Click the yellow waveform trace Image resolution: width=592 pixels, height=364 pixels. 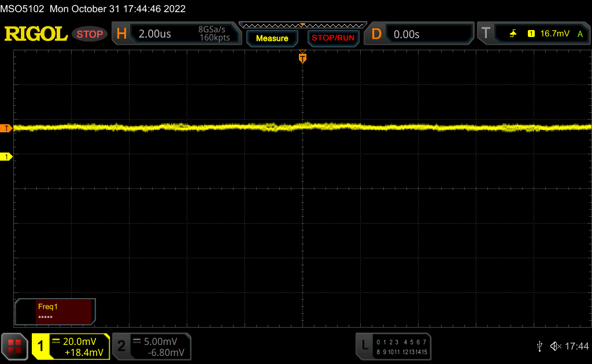302,127
